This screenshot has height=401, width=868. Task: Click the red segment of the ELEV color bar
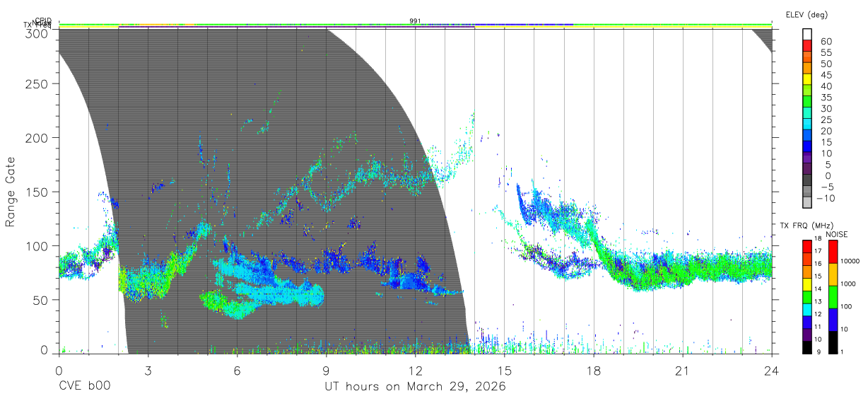pos(807,47)
